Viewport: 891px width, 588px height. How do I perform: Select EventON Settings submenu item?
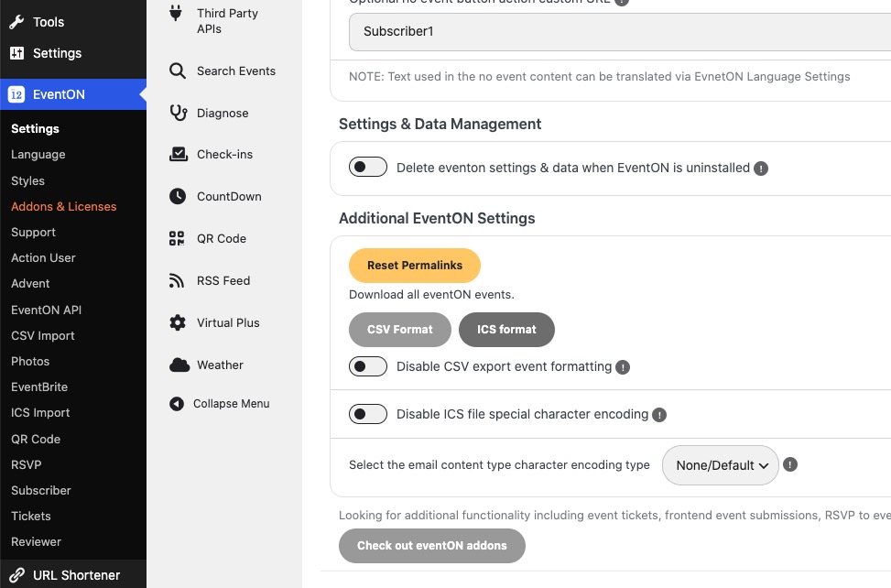click(x=35, y=129)
